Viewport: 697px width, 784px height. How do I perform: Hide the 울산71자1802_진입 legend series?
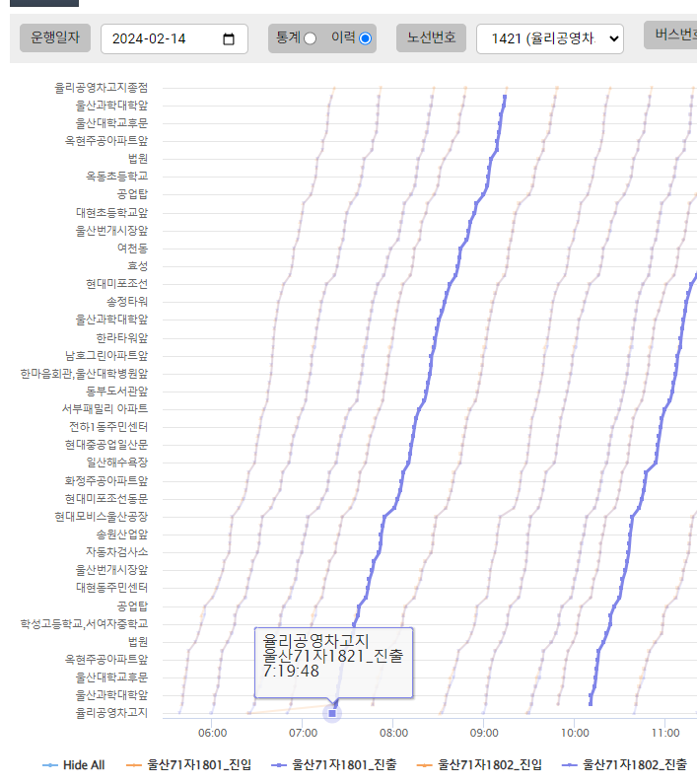point(479,764)
